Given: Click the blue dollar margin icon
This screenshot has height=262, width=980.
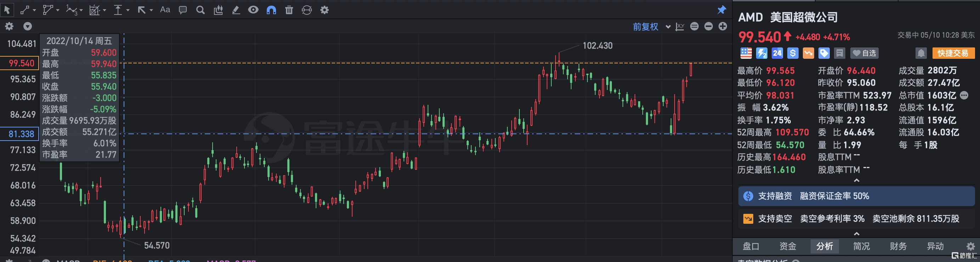Looking at the screenshot, I should click(793, 53).
